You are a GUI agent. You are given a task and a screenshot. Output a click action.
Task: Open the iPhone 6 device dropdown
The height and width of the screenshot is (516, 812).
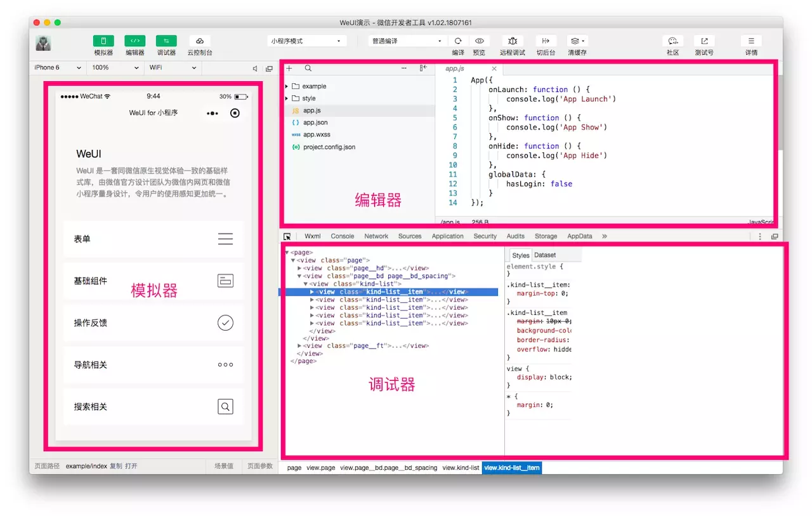[x=58, y=68]
